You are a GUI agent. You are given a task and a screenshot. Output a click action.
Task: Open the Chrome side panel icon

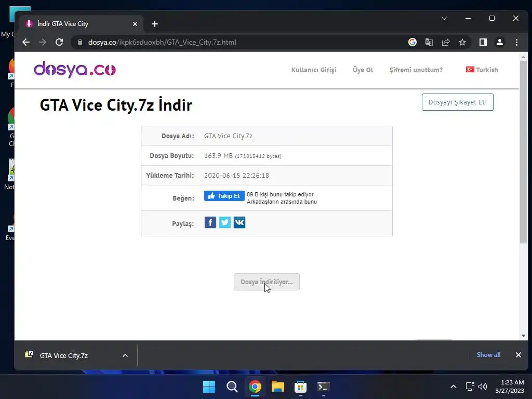click(483, 42)
